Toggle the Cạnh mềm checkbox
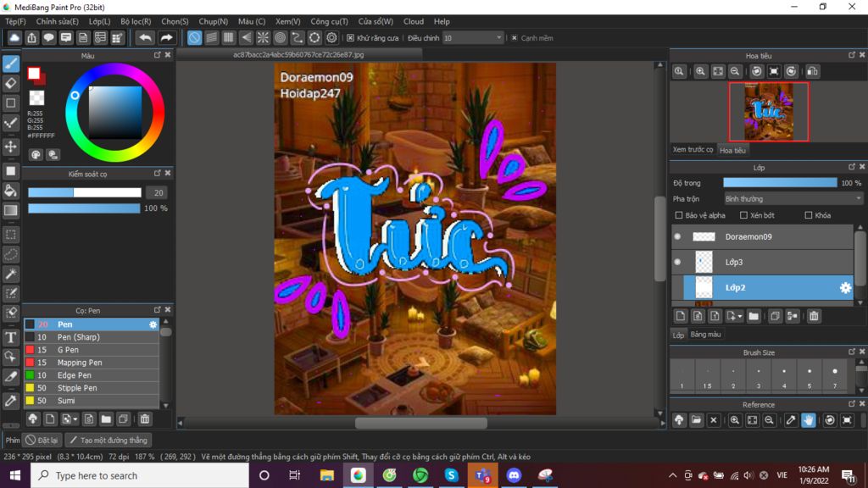868x488 pixels. [515, 38]
